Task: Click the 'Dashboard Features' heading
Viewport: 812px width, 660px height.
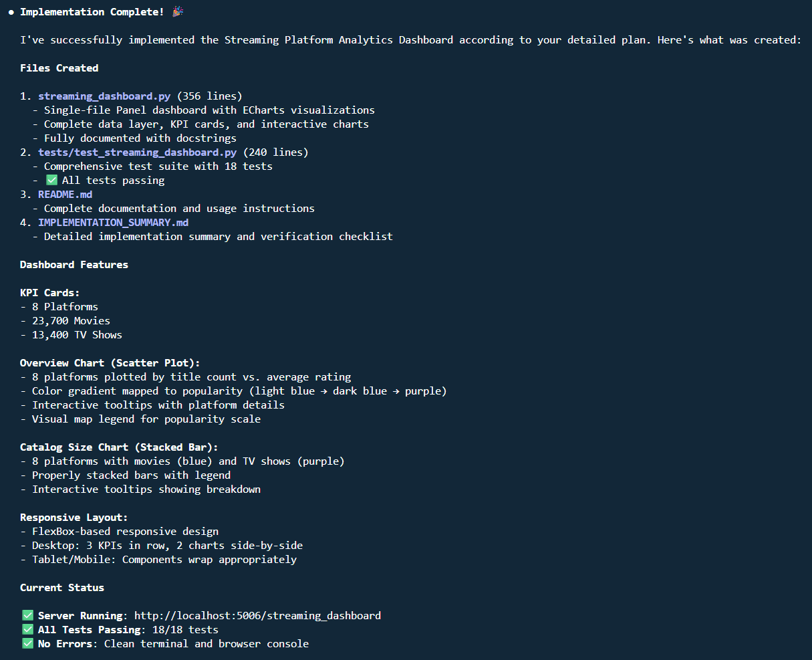Action: click(x=74, y=264)
